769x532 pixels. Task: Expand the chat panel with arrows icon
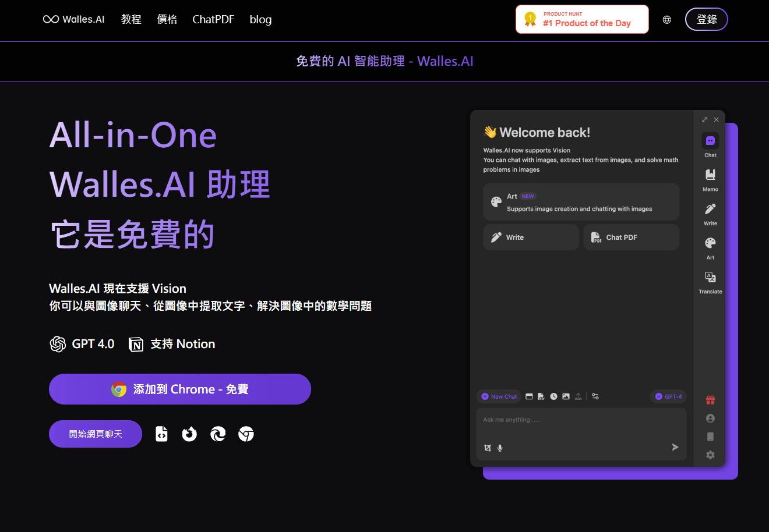pos(704,119)
